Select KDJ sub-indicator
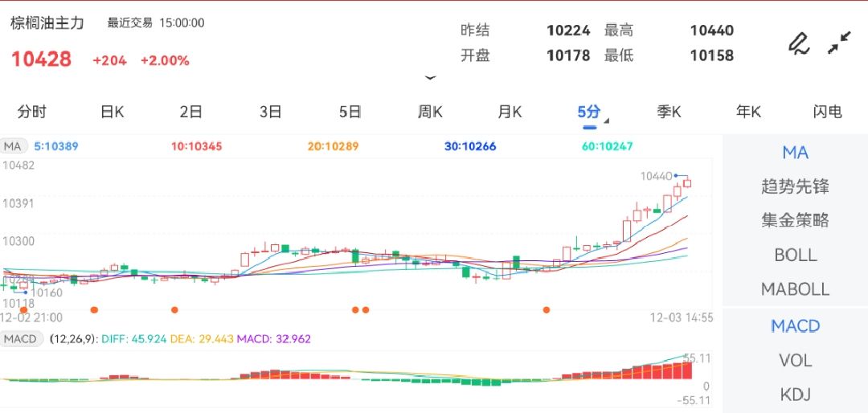The height and width of the screenshot is (413, 868). 795,395
